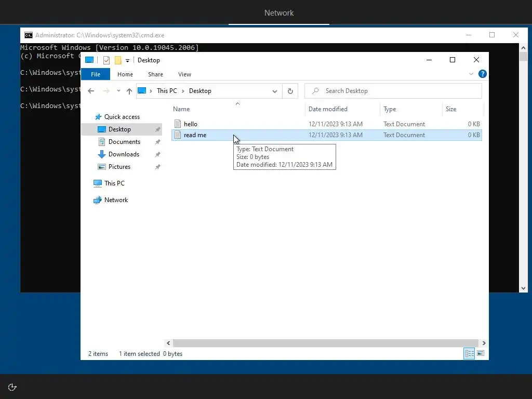Click hello file's Date modified cell
The height and width of the screenshot is (399, 532).
point(335,124)
